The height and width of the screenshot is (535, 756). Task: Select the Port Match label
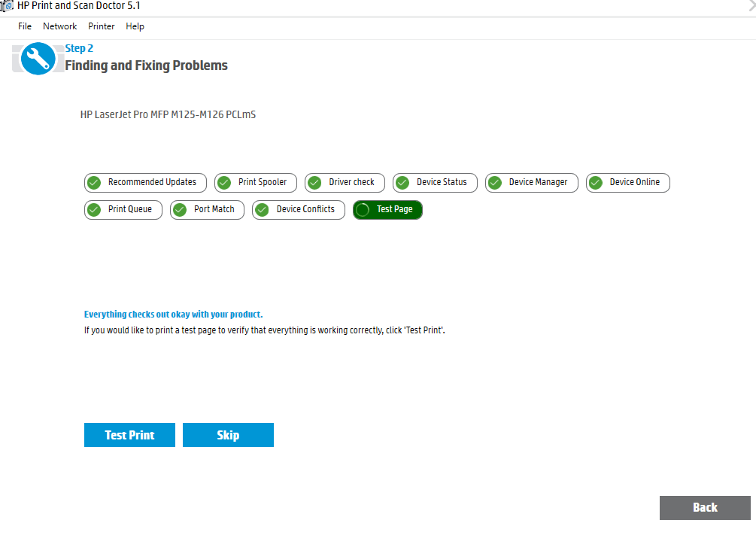pyautogui.click(x=214, y=209)
